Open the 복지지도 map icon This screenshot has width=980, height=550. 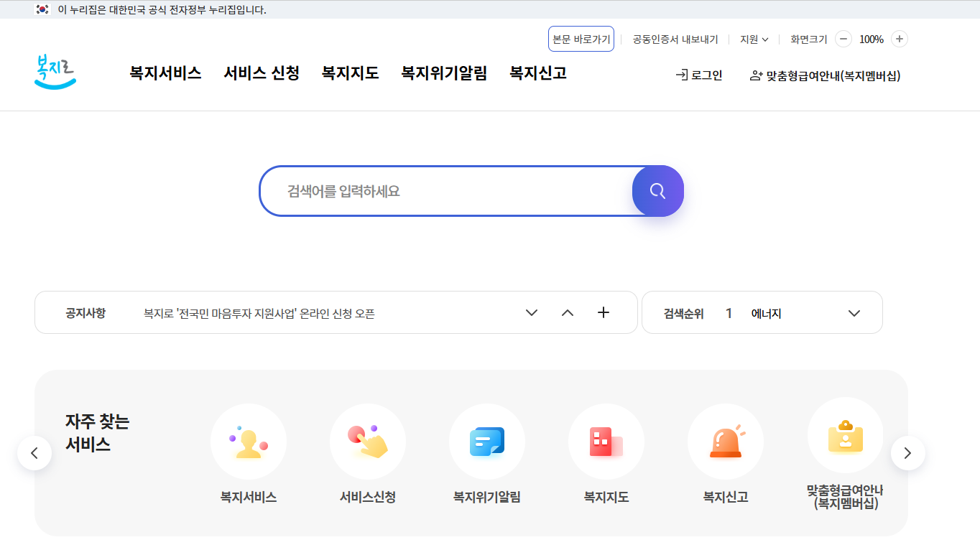click(x=606, y=442)
